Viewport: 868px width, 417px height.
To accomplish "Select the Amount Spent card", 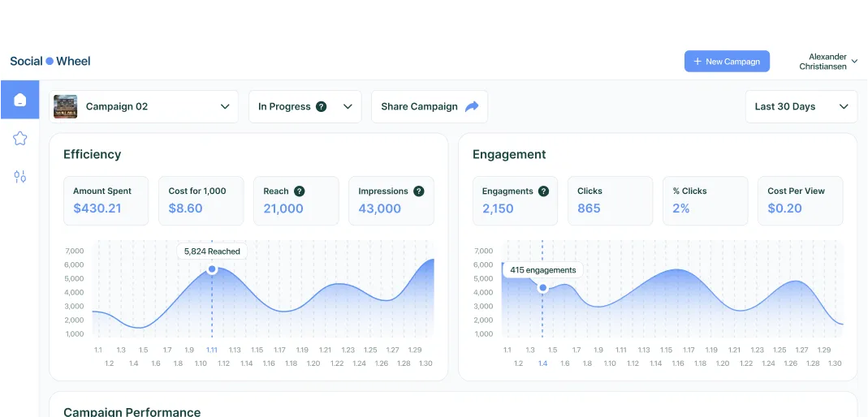I will coord(106,200).
